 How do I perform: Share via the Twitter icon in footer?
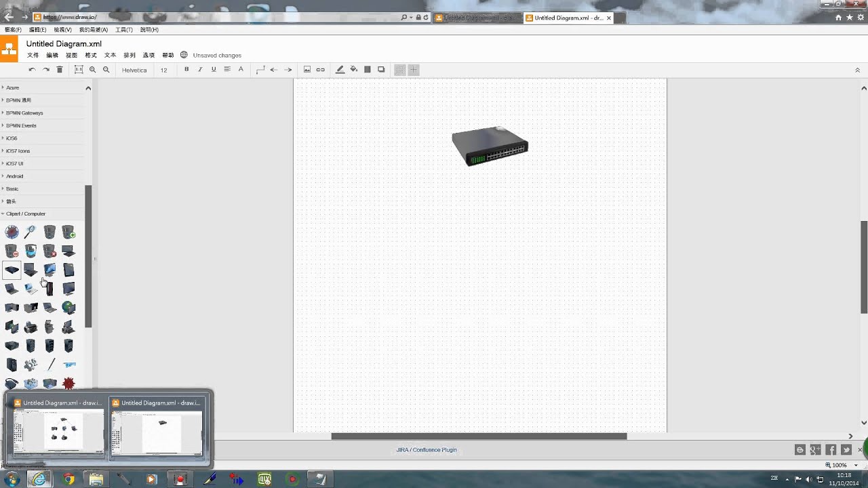click(846, 449)
